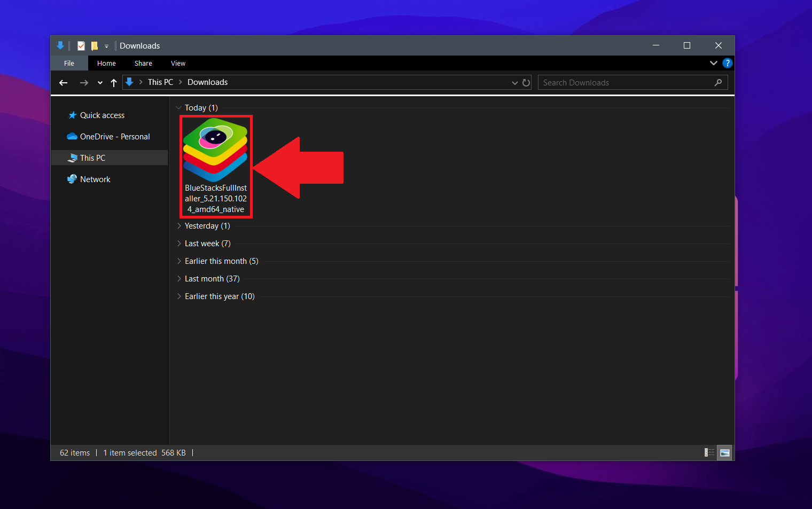This screenshot has height=509, width=812.
Task: Open the recent locations dropdown beside the forward arrow
Action: (99, 82)
